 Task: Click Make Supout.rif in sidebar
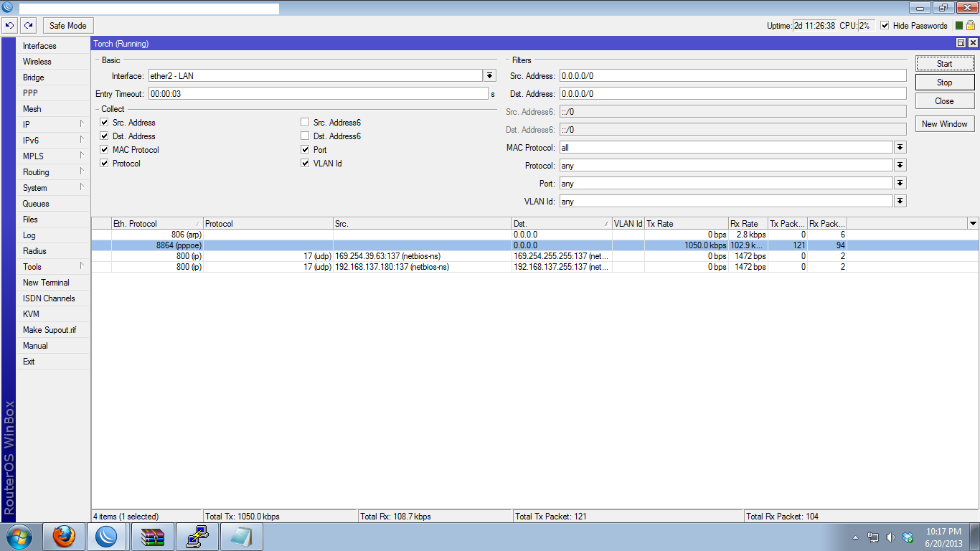54,330
